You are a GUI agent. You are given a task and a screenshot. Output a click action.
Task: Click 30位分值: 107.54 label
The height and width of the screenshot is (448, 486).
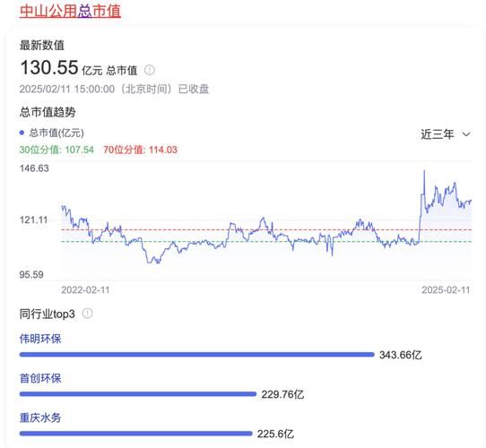56,150
